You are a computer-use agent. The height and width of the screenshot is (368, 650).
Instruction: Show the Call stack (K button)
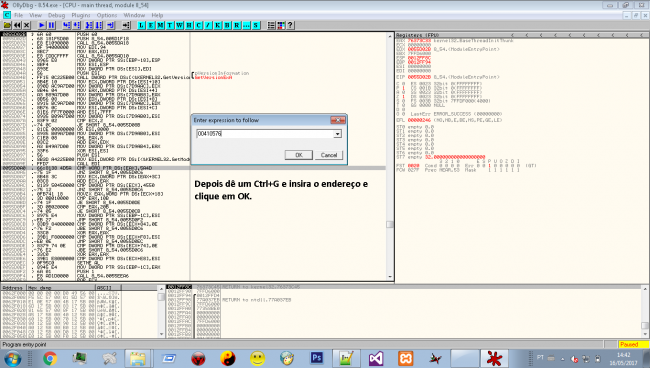coord(218,25)
